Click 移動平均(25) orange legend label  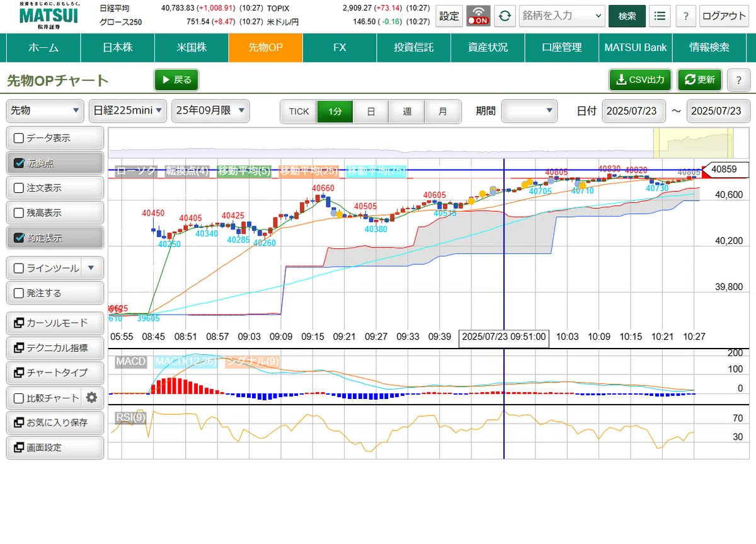(x=309, y=171)
